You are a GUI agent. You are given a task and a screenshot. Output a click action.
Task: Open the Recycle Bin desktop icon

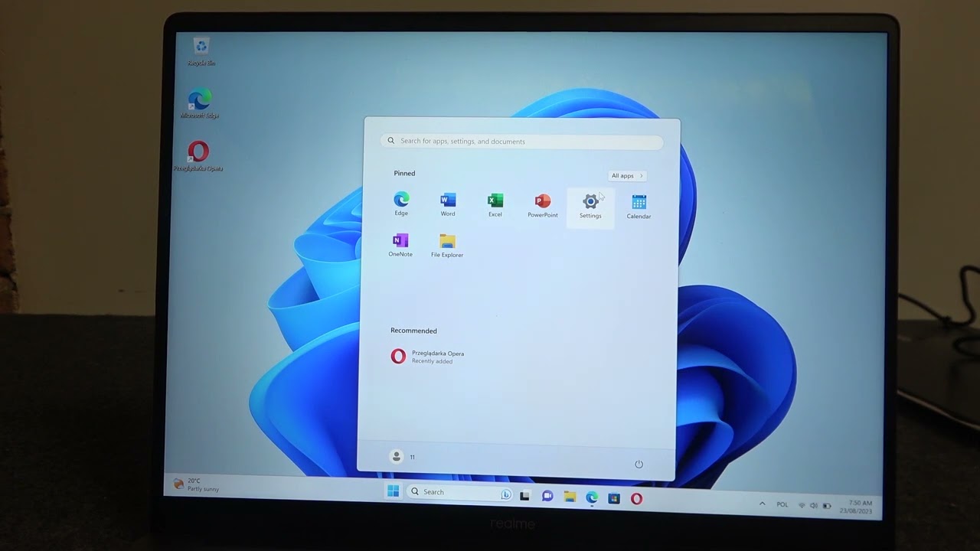tap(201, 51)
